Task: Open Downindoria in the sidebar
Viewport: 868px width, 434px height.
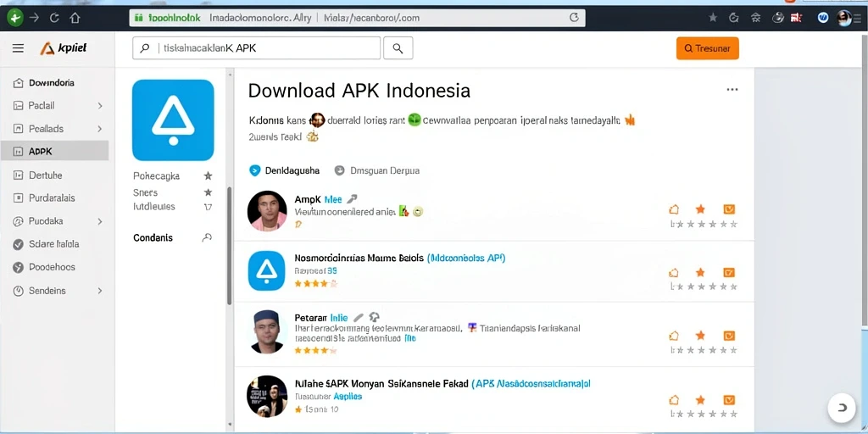Action: (52, 82)
